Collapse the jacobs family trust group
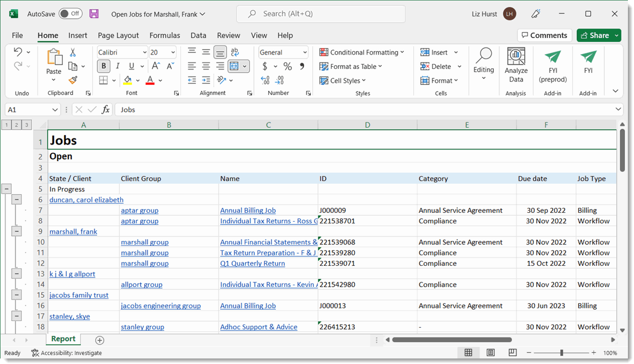Image resolution: width=634 pixels, height=364 pixels. [17, 295]
